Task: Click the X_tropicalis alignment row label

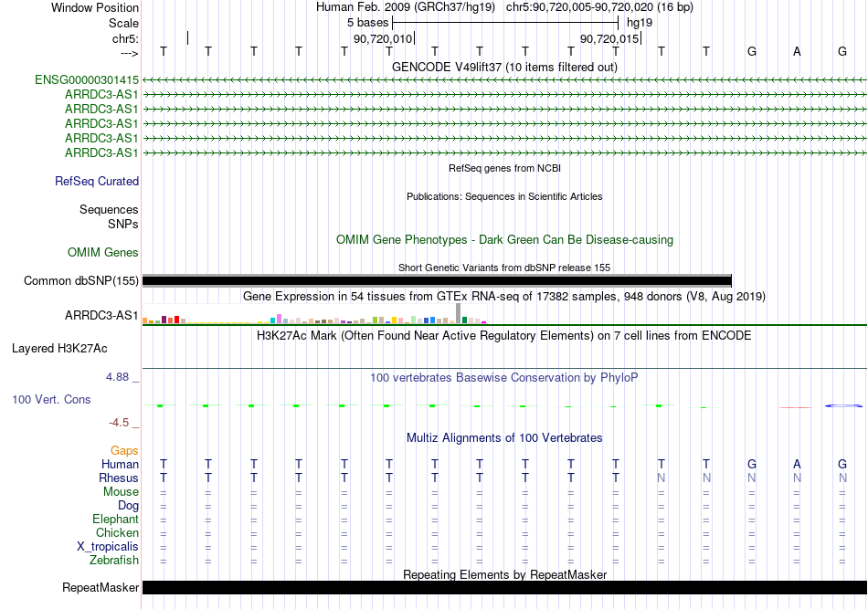Action: tap(108, 547)
